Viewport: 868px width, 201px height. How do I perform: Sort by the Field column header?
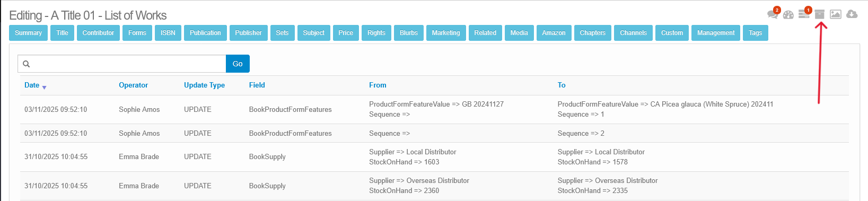(x=257, y=85)
